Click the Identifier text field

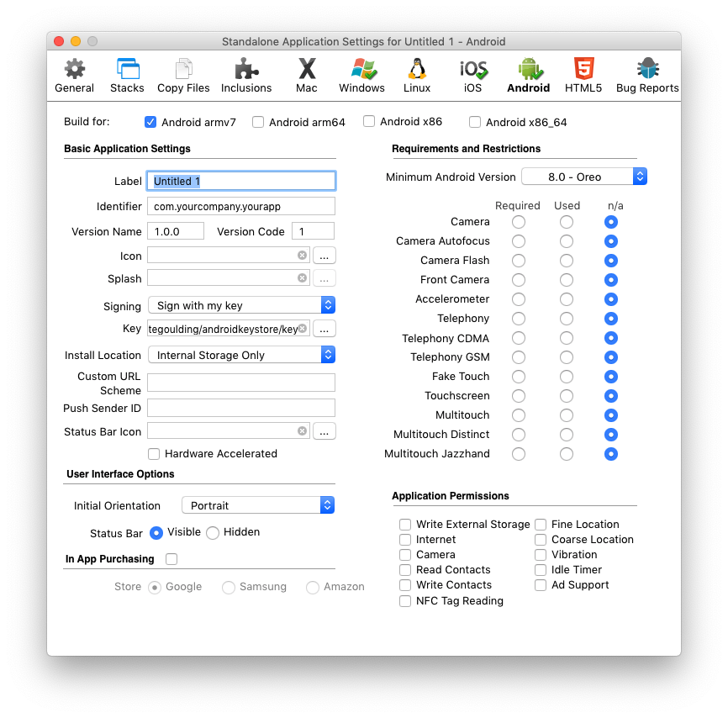click(x=241, y=206)
